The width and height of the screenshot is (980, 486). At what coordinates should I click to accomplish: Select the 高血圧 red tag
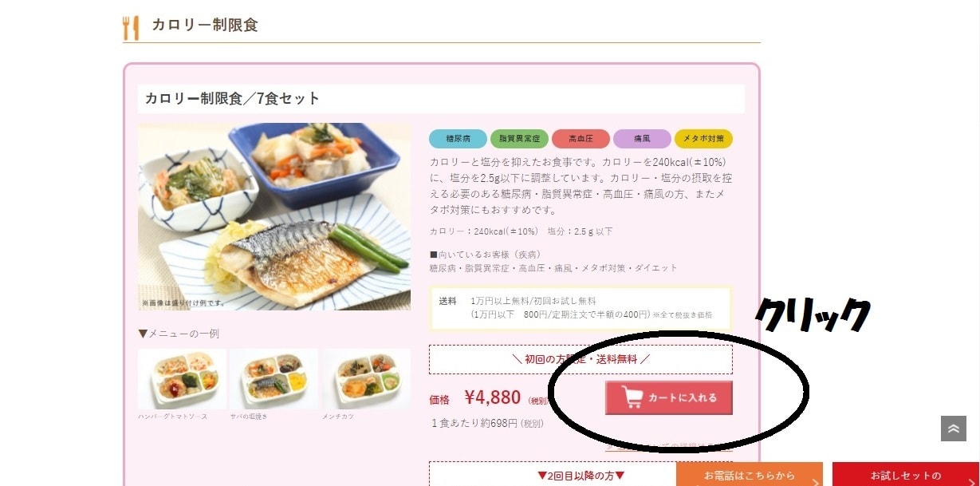(581, 139)
